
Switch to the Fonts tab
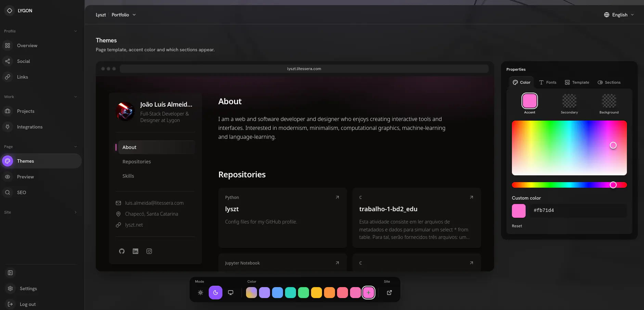pyautogui.click(x=548, y=82)
